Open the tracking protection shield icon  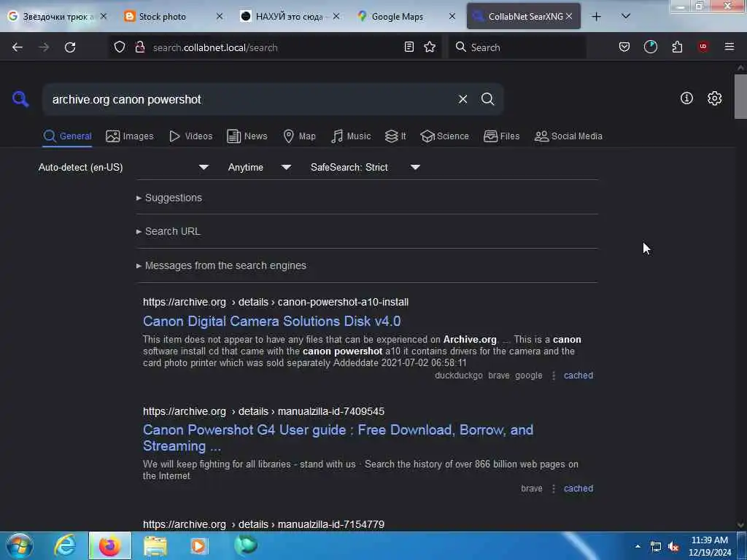pyautogui.click(x=120, y=47)
